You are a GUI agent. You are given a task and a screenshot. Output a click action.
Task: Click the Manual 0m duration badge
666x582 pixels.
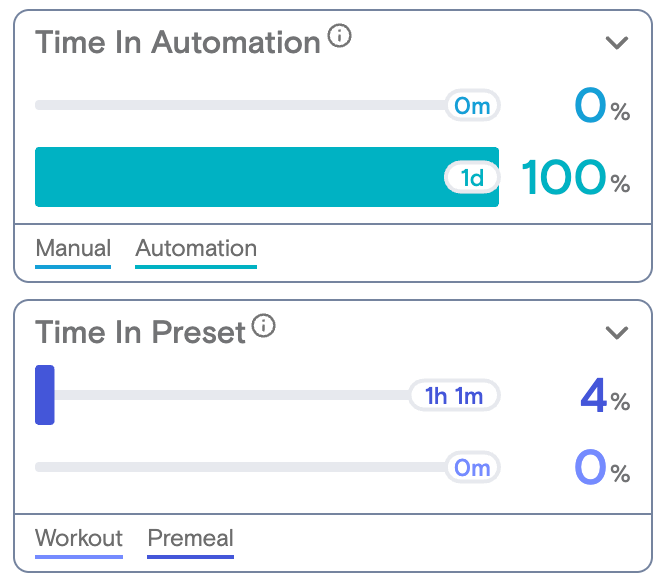tap(472, 105)
